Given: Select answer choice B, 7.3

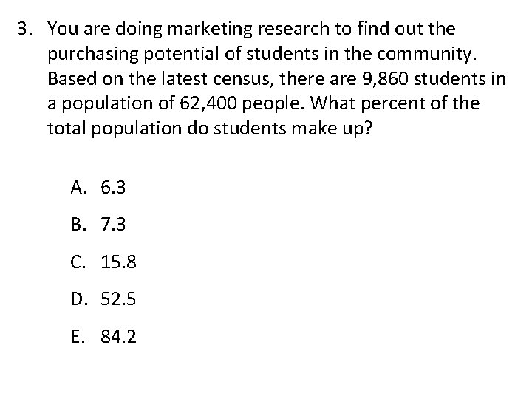Looking at the screenshot, I should point(98,225).
